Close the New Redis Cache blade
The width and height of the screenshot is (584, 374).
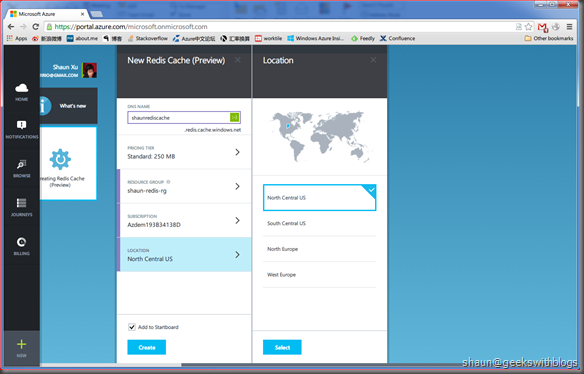click(238, 60)
